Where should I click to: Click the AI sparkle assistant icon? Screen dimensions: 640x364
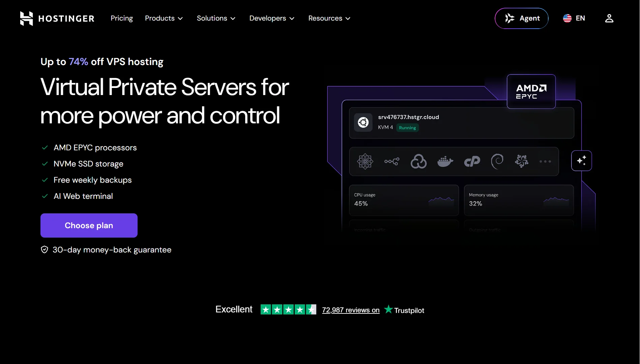click(x=581, y=161)
